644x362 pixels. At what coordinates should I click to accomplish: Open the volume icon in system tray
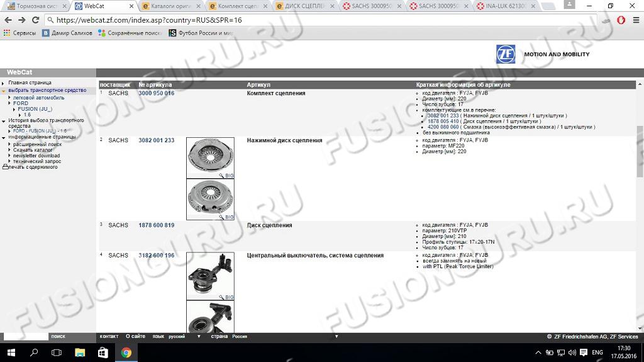coord(572,353)
